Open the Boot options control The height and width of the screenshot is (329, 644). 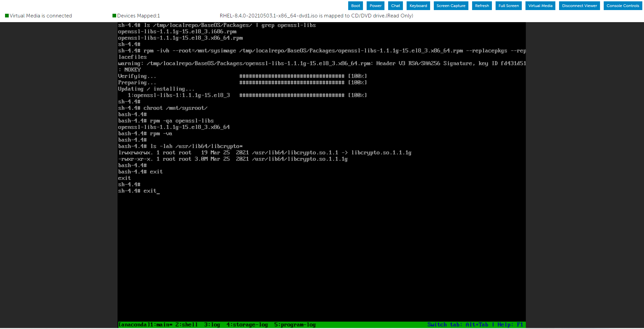click(355, 5)
